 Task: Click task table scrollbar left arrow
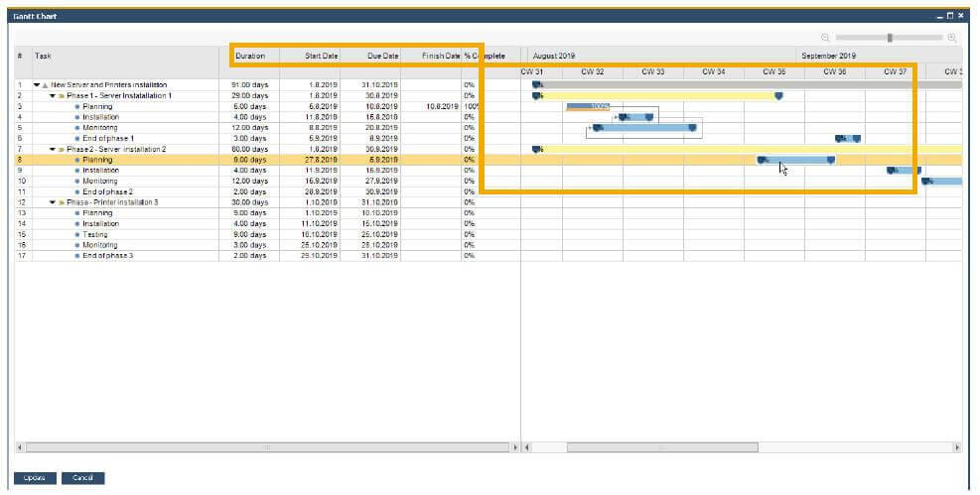(x=20, y=447)
